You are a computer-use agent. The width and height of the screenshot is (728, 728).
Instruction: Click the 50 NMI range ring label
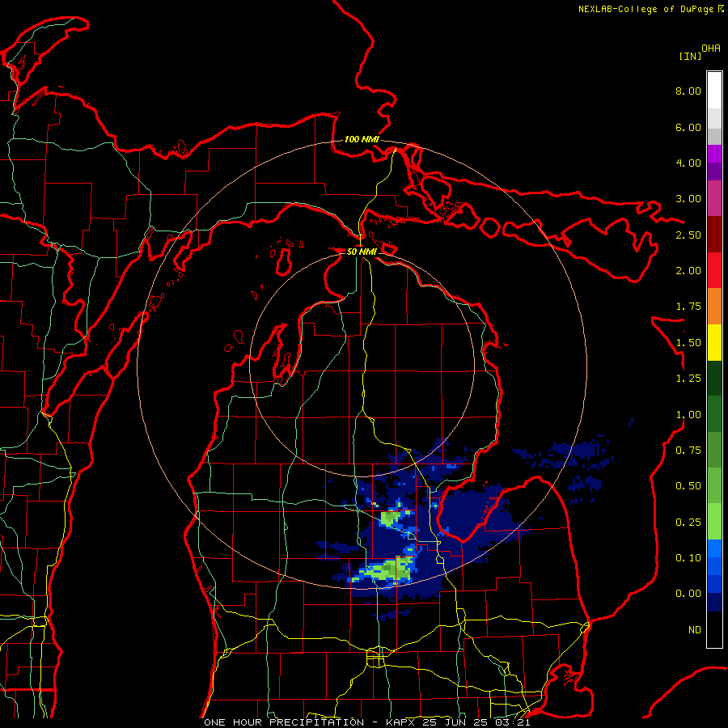coord(362,252)
